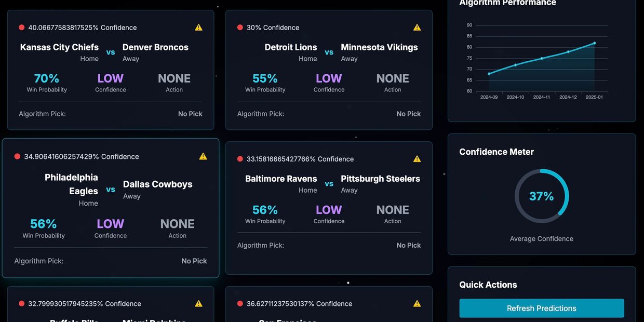Viewport: 644px width, 322px height.
Task: Click warning icon on Chiefs vs Broncos card
Action: [x=198, y=28]
